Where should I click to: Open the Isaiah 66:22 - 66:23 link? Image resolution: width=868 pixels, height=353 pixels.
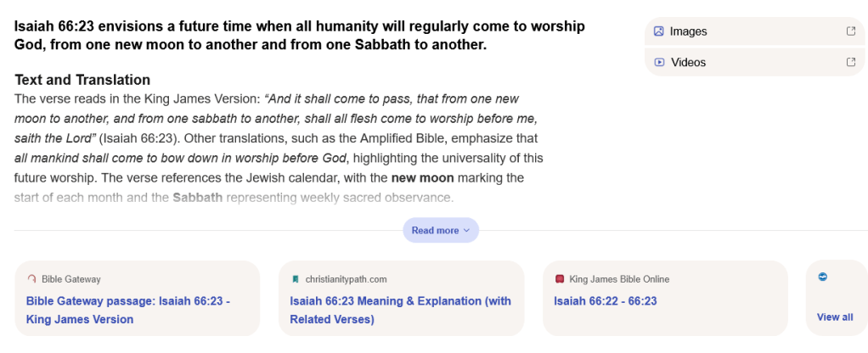coord(605,301)
